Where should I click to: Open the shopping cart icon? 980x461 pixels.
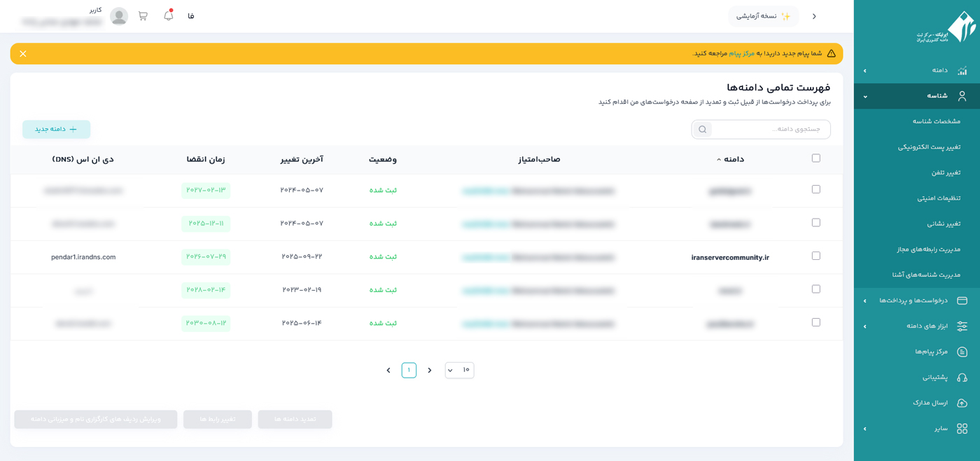(143, 16)
